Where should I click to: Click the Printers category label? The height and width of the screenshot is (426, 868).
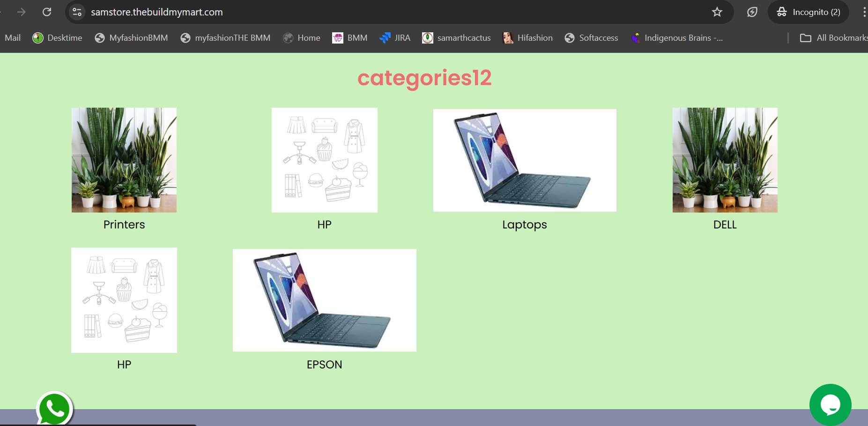tap(124, 225)
